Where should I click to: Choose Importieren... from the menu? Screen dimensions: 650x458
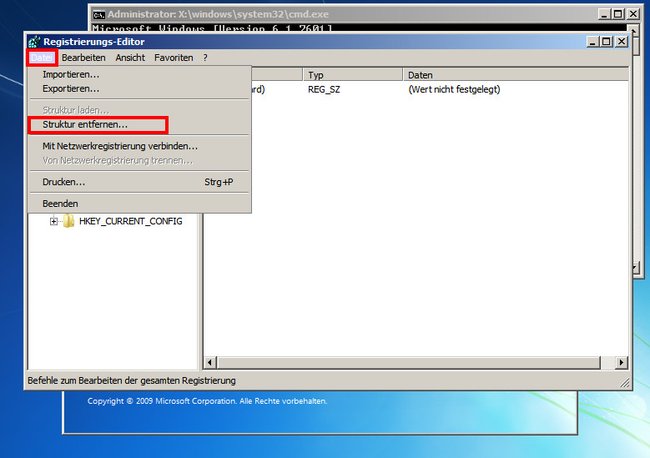point(139,75)
